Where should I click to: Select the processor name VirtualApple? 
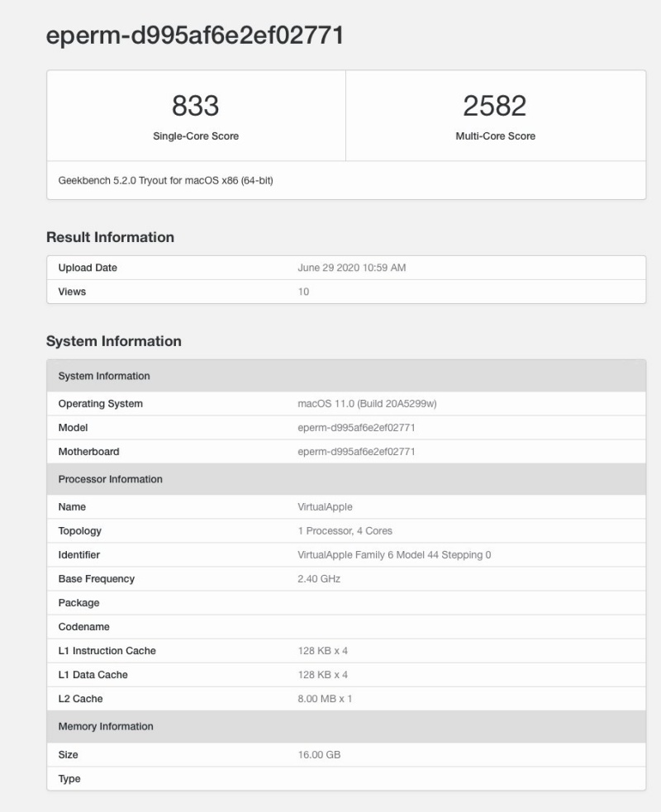coord(325,507)
